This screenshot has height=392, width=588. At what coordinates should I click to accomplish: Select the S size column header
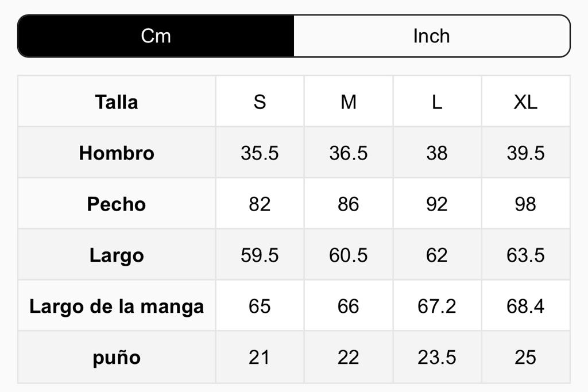click(x=260, y=102)
